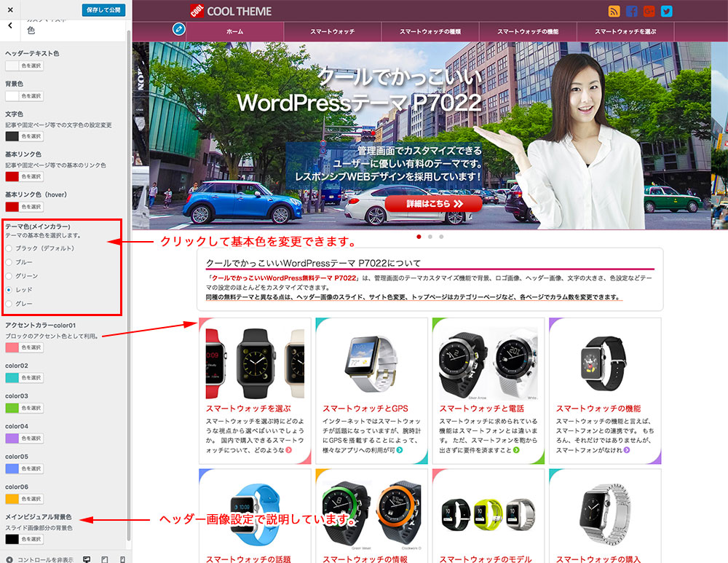Change the アクセントカラーcolor01 pink swatch
This screenshot has width=728, height=563.
[x=12, y=347]
